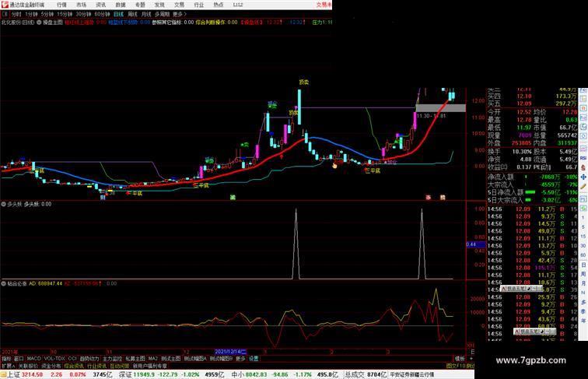The width and height of the screenshot is (588, 379).
Task: Select the pencil drawing tool in sidebar
Action: coord(583,187)
